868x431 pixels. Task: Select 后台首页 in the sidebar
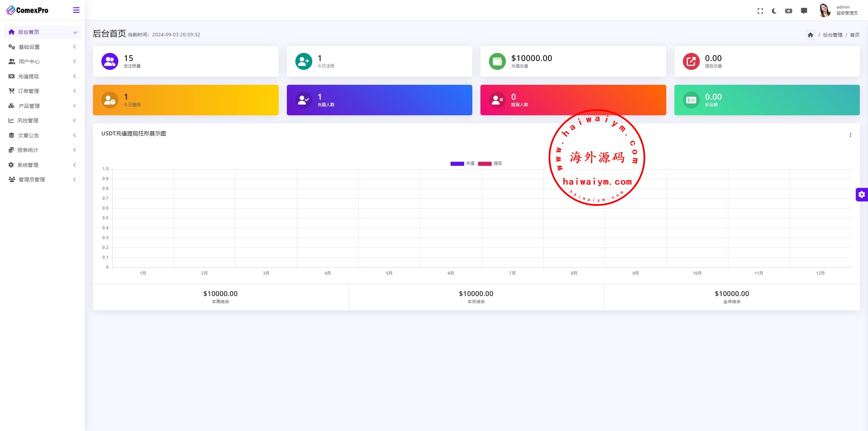(x=28, y=32)
